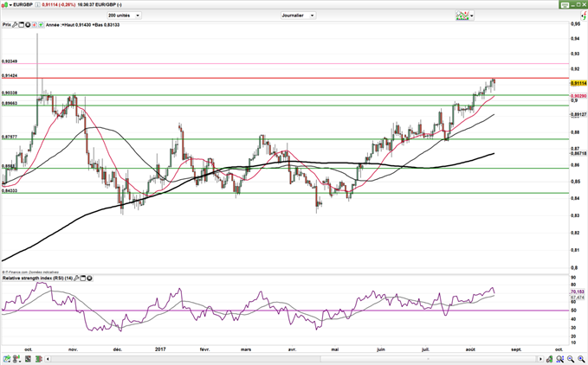Click the second bottom-left toolbar icon with arrow
The width and height of the screenshot is (588, 365).
16,359
